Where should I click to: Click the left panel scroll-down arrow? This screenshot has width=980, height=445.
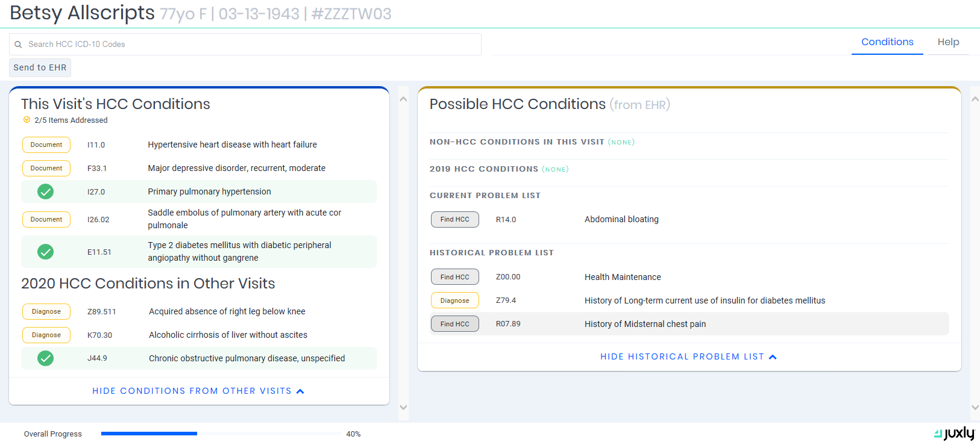tap(403, 408)
